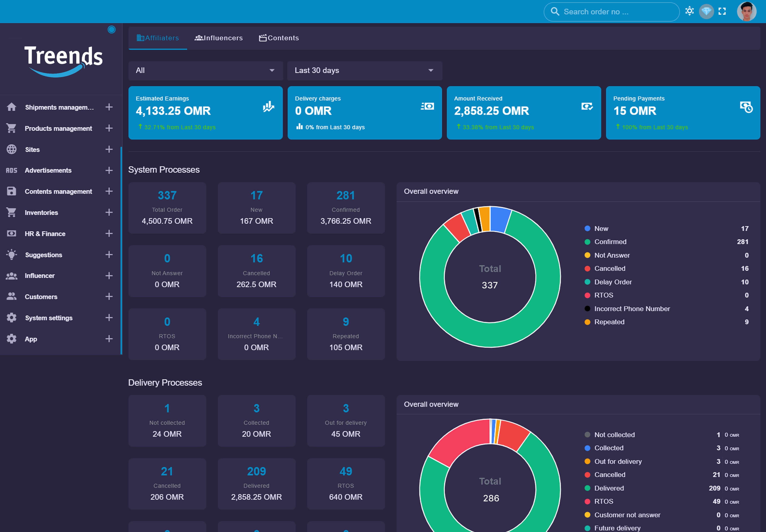Open the All filter dropdown
Screen dimensions: 766x532
(206, 70)
